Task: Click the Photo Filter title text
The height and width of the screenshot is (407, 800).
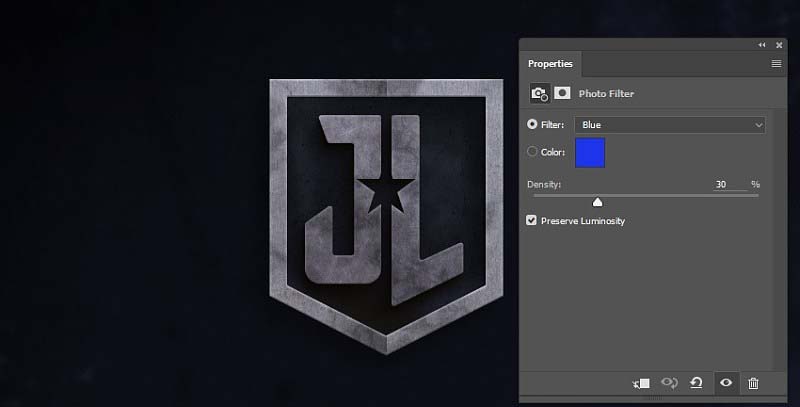Action: (606, 94)
